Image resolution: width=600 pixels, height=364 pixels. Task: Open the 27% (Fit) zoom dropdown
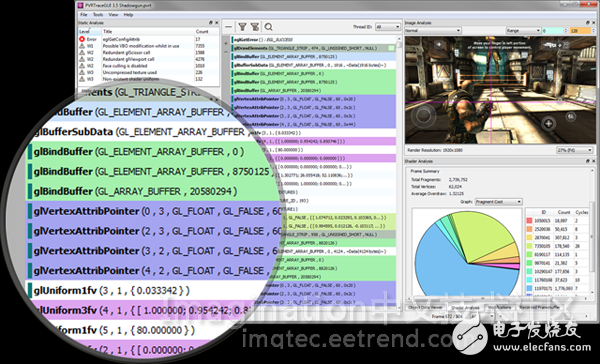pos(574,150)
